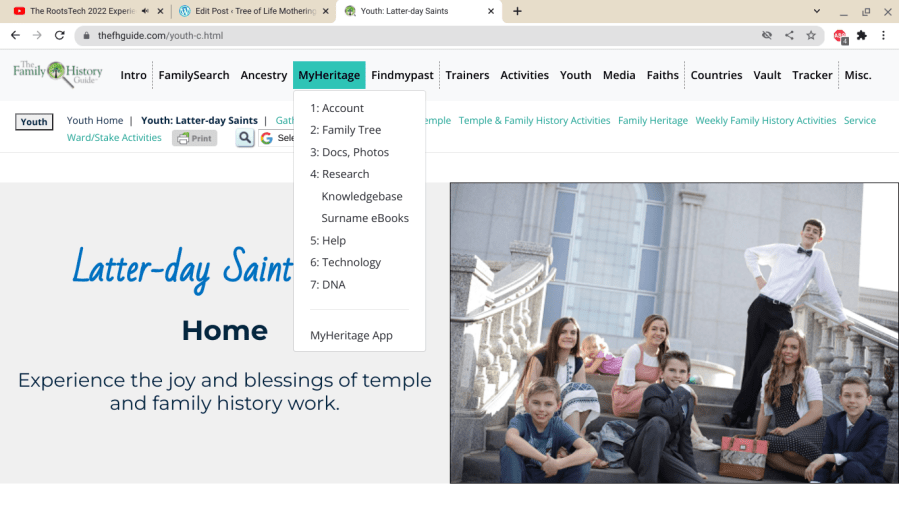Bookmark this page with the star icon
Image resolution: width=899 pixels, height=506 pixels.
(x=811, y=36)
